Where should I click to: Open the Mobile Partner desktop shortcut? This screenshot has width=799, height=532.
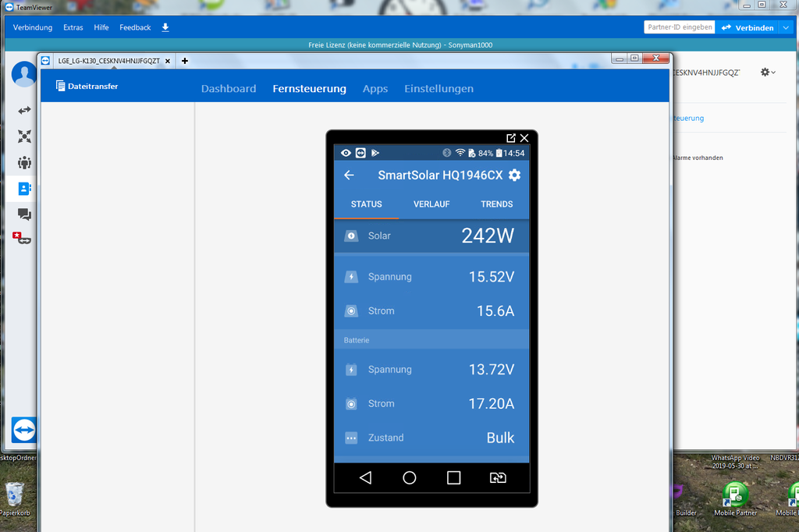(x=735, y=499)
